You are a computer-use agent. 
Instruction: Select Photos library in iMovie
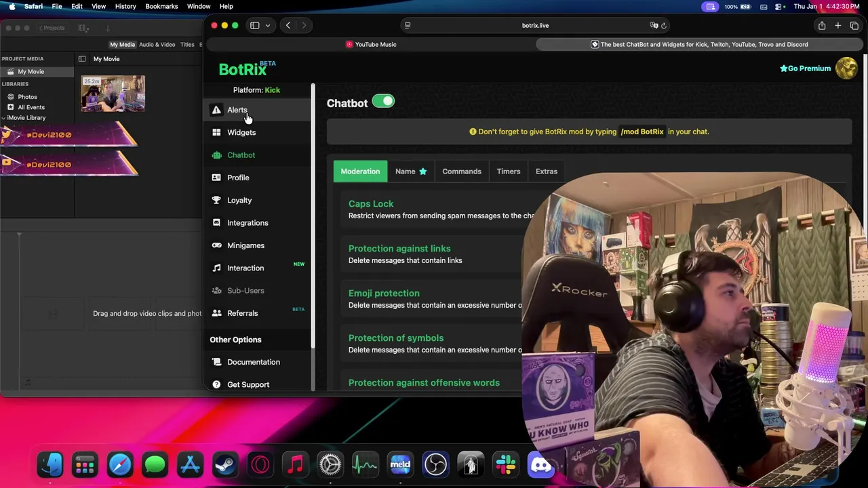click(27, 97)
